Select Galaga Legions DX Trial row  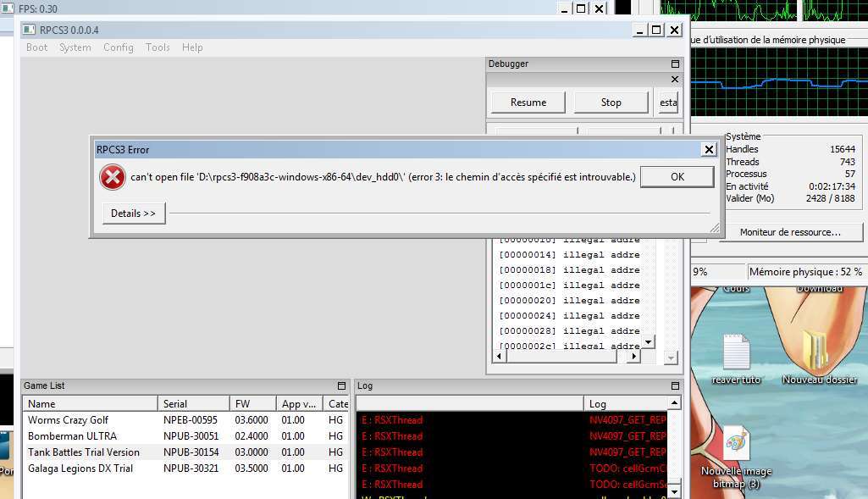[x=80, y=469]
